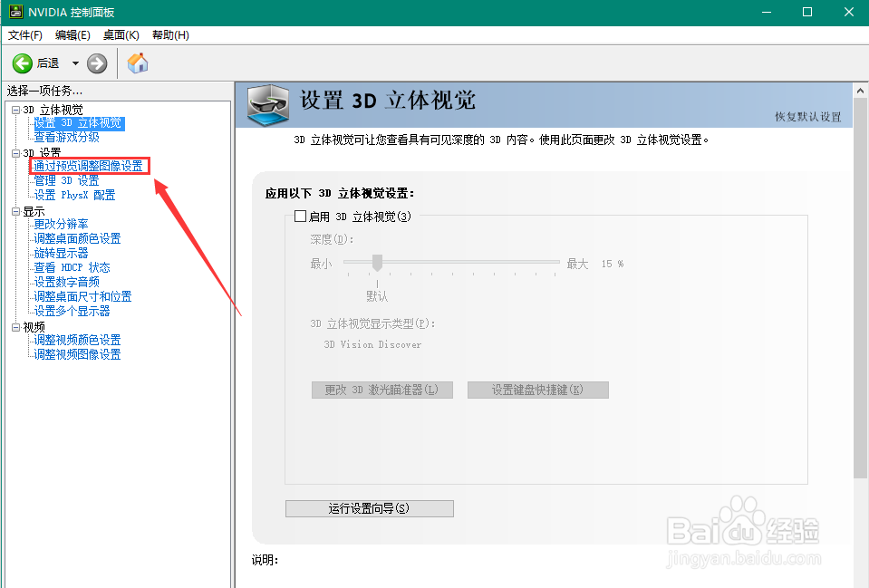Open back-history dropdown arrow beside 后退

[x=75, y=63]
